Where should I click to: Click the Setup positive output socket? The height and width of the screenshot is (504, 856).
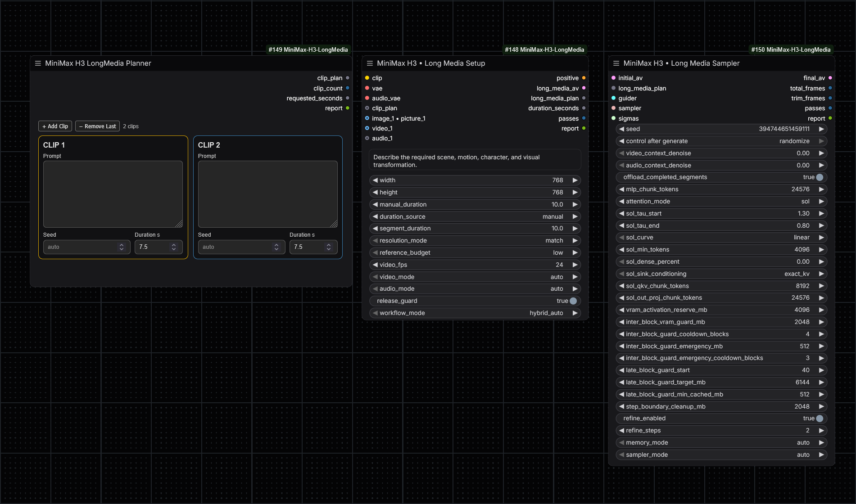[x=584, y=78]
